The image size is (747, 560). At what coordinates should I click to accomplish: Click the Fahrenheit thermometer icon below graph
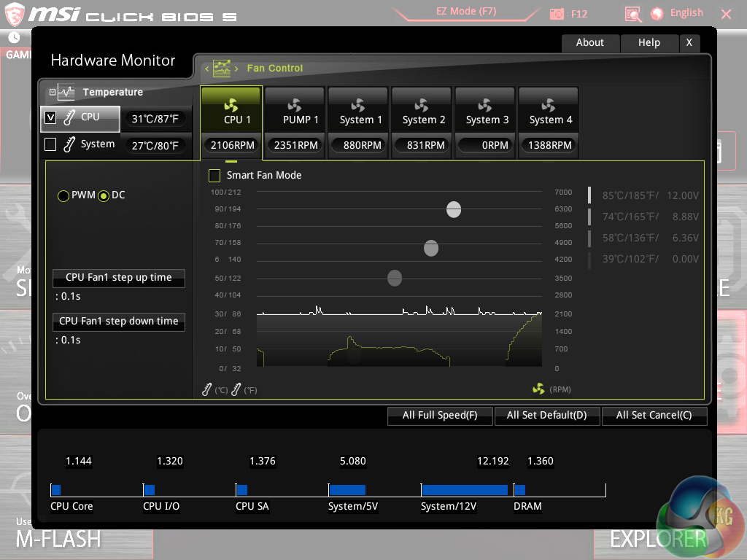click(236, 390)
